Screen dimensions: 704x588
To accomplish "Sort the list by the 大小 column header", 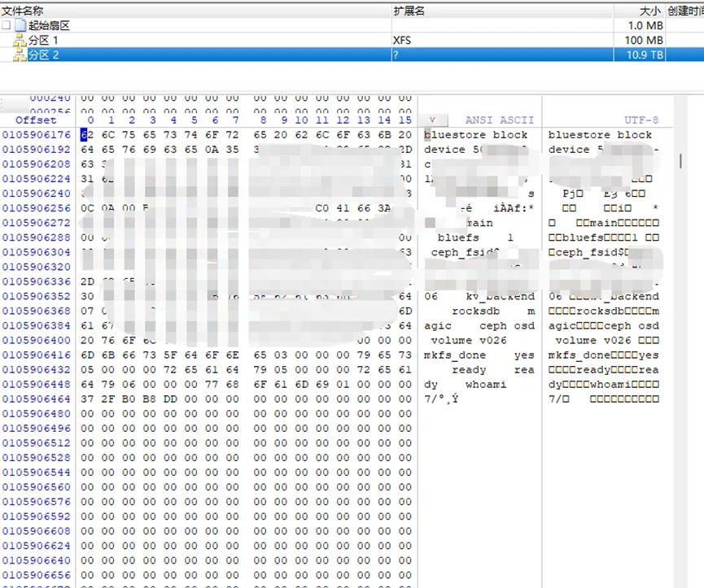I will pyautogui.click(x=640, y=11).
